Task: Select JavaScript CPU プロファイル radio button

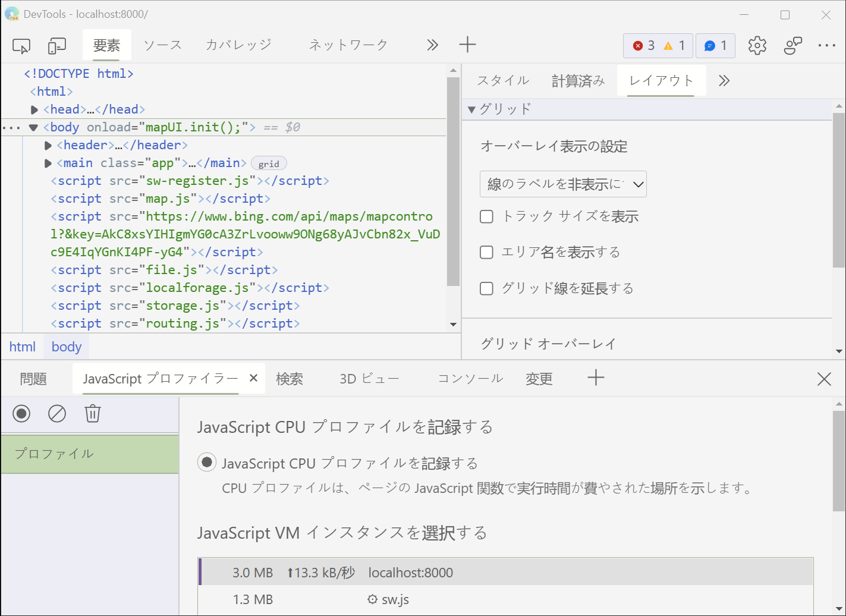Action: [x=206, y=463]
